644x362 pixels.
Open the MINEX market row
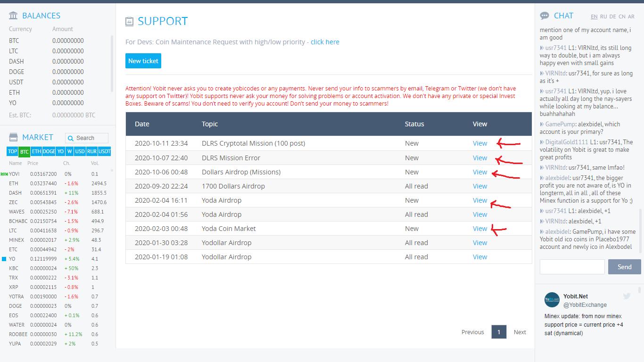click(x=57, y=240)
